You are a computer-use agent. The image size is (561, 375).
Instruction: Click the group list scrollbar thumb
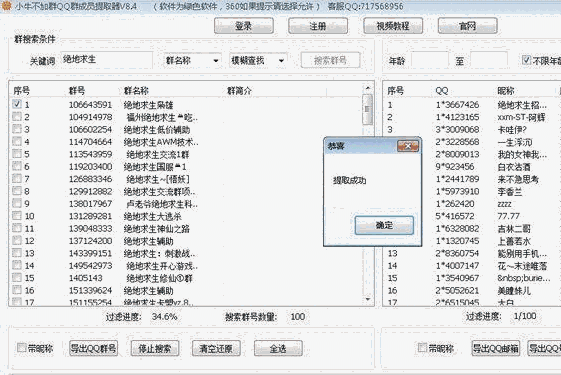368,109
